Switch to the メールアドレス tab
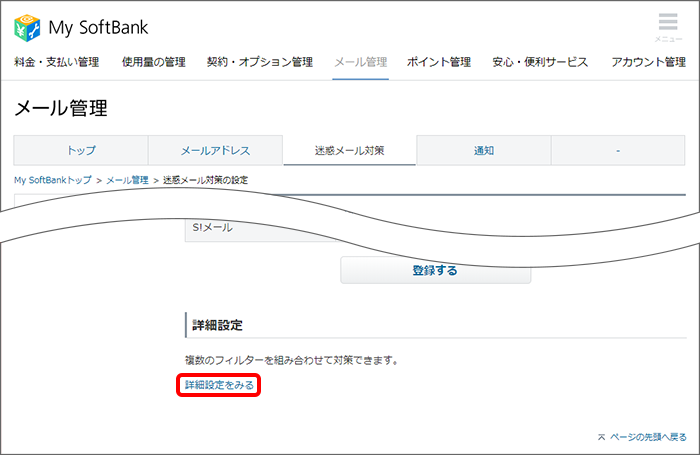 point(215,150)
